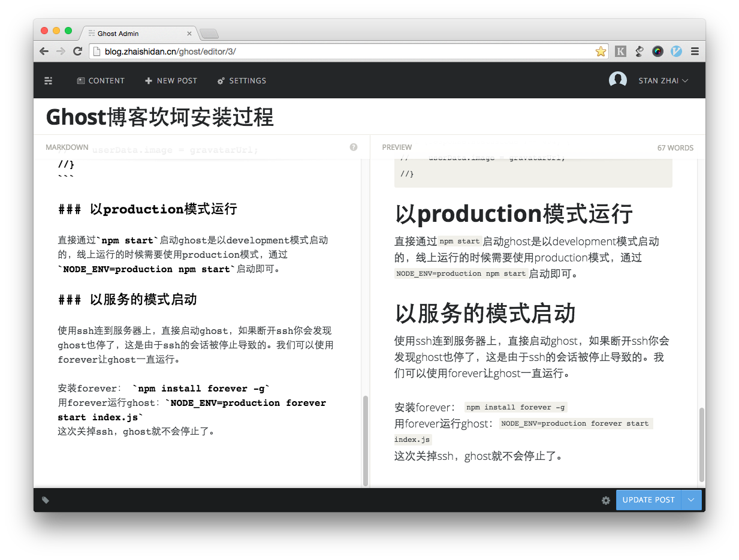Open post settings via the gear icon
The width and height of the screenshot is (739, 560).
[605, 500]
